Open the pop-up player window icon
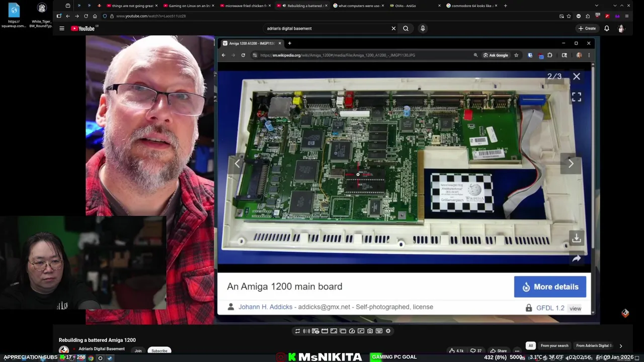This screenshot has width=644, height=362. coord(343,331)
